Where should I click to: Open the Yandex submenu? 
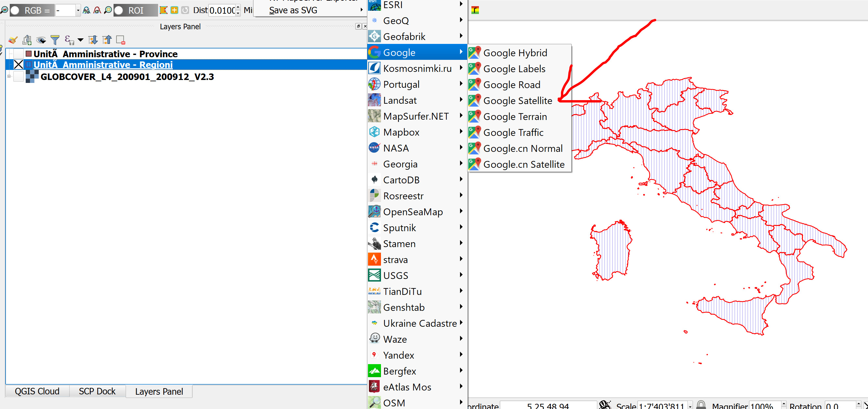tap(417, 355)
